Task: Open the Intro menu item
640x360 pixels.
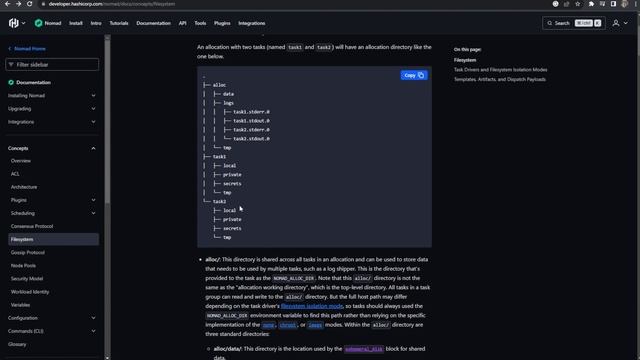Action: click(x=96, y=23)
